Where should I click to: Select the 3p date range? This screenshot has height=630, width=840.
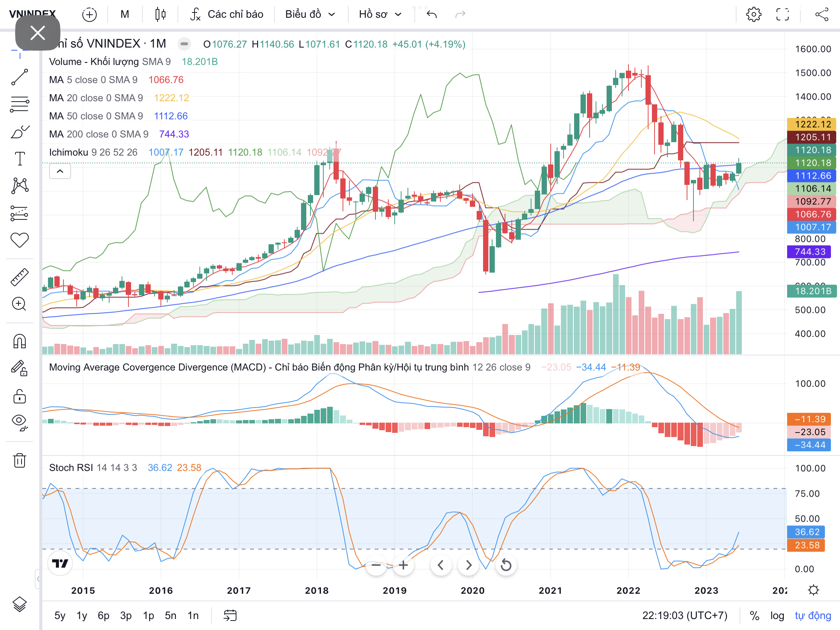126,615
